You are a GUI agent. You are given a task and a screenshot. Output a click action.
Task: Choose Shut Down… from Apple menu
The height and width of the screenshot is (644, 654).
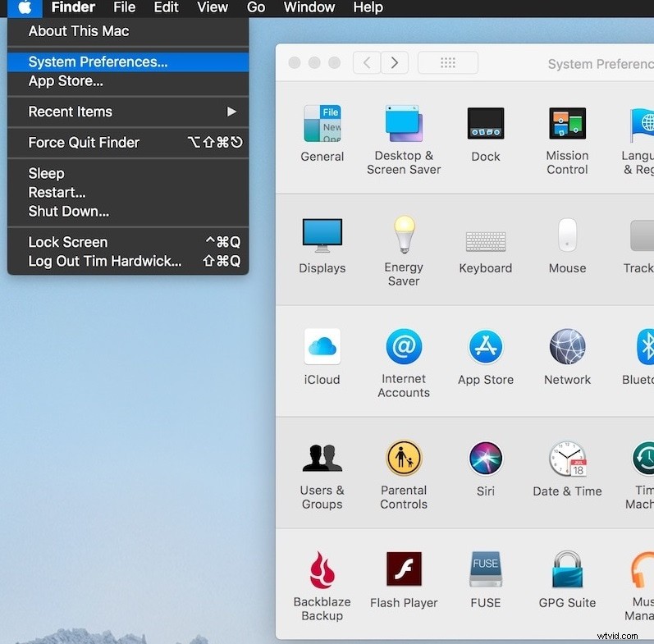[128, 212]
